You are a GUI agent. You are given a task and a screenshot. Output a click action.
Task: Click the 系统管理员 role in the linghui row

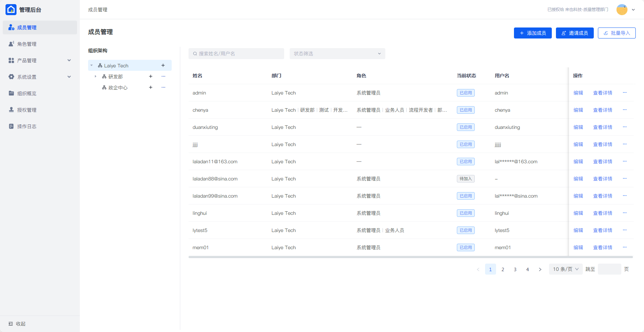click(x=368, y=213)
